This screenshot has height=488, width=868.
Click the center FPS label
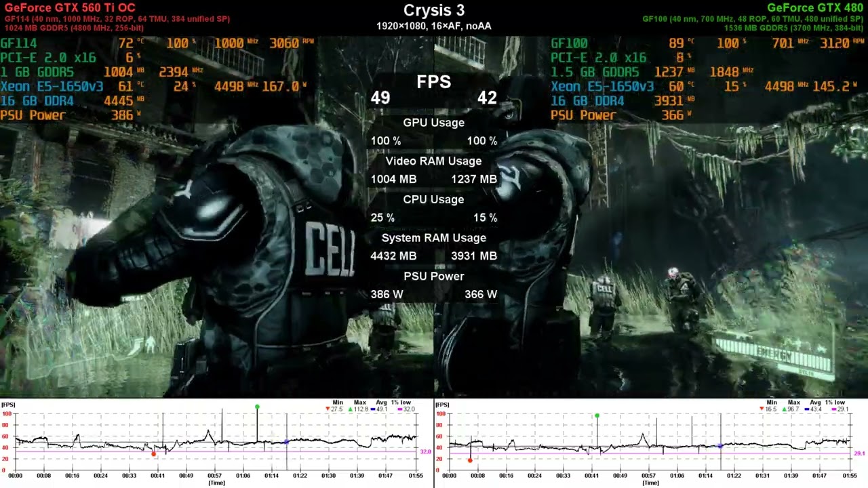point(433,82)
